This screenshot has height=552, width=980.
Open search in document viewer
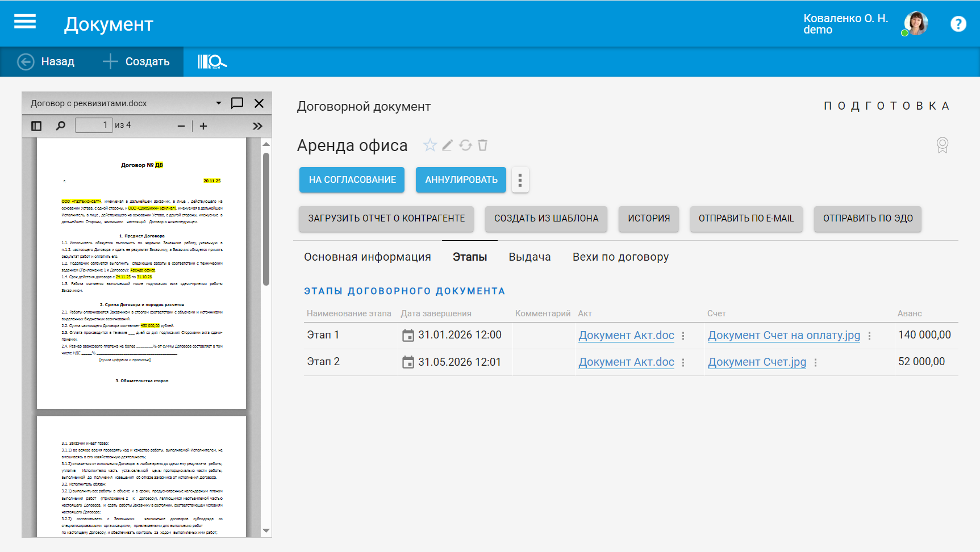pyautogui.click(x=61, y=126)
